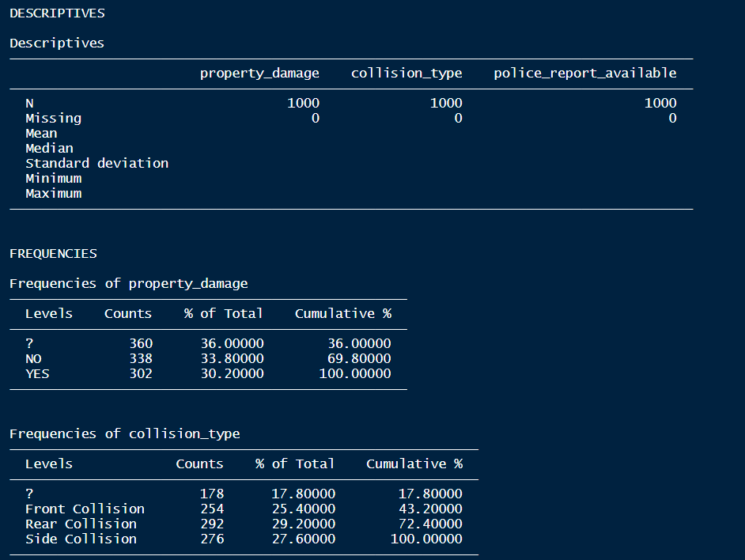Click the YES level count 302

pyautogui.click(x=141, y=373)
